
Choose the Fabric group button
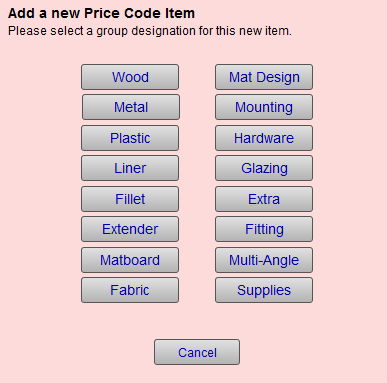click(130, 290)
